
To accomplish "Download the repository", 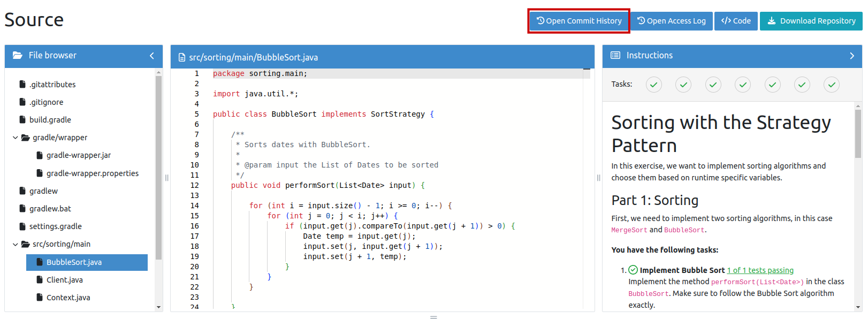I will 811,21.
